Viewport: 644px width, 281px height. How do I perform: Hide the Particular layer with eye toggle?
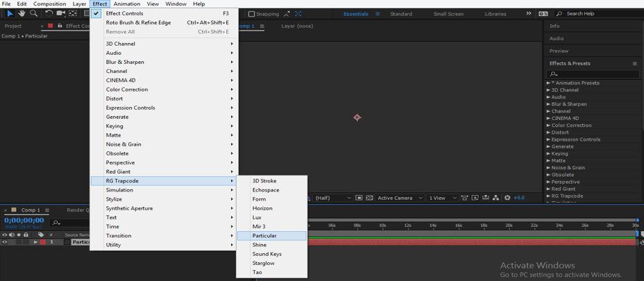tap(5, 242)
